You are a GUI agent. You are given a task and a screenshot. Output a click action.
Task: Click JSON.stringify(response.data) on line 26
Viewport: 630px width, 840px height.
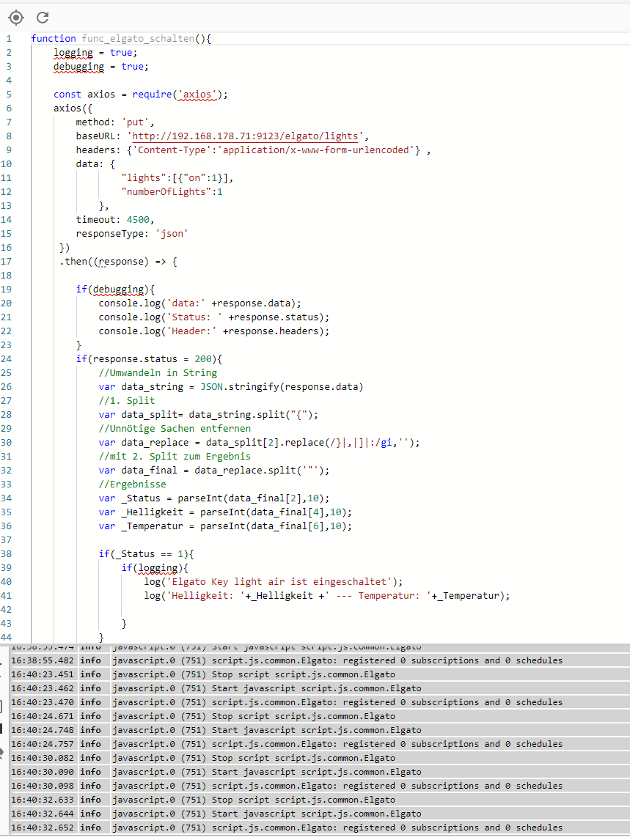pyautogui.click(x=282, y=387)
